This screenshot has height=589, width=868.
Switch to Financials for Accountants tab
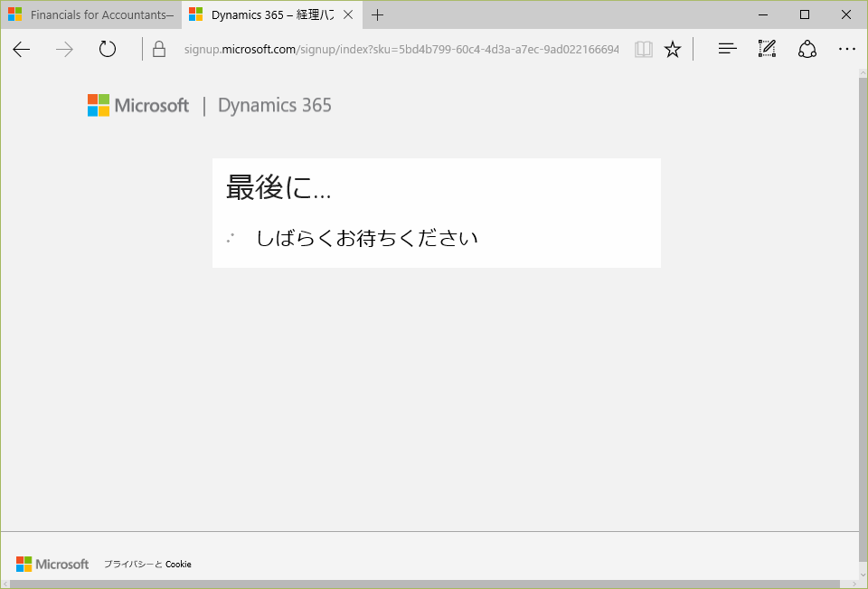point(91,15)
